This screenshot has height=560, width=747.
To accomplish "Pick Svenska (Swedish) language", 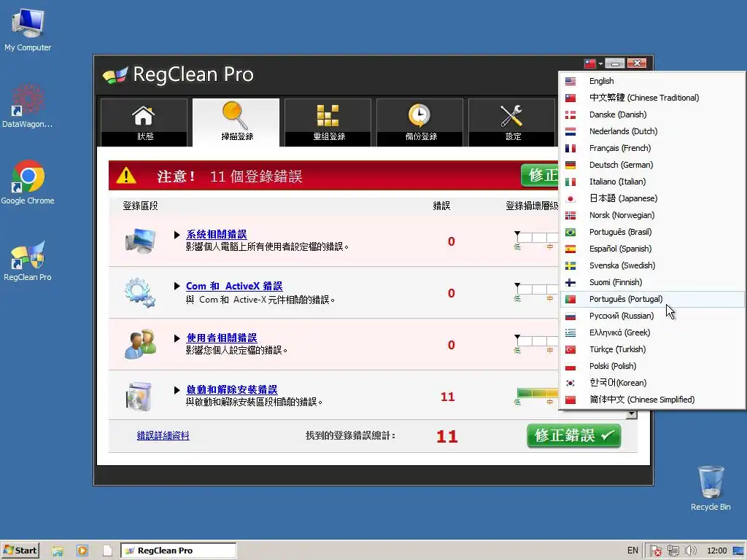I will 652,265.
